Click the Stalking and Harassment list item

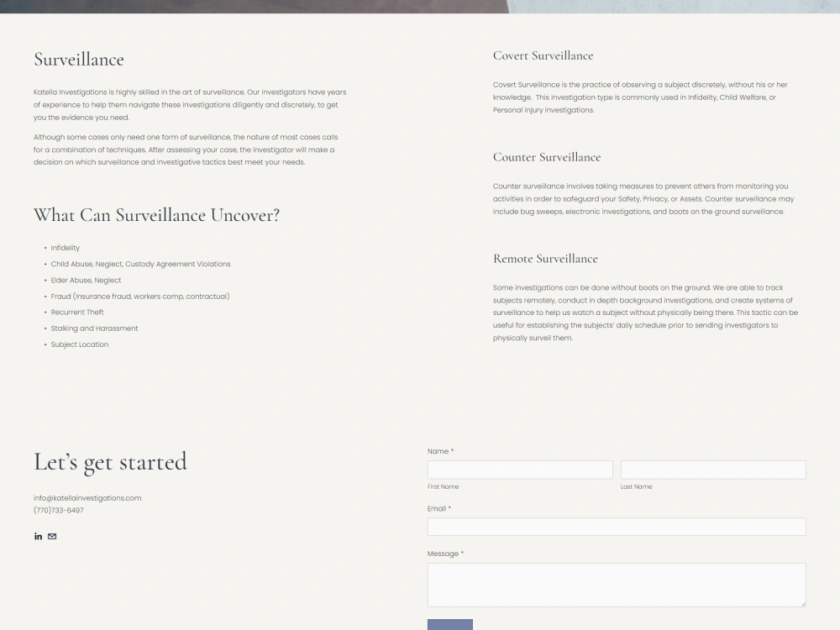(x=94, y=328)
